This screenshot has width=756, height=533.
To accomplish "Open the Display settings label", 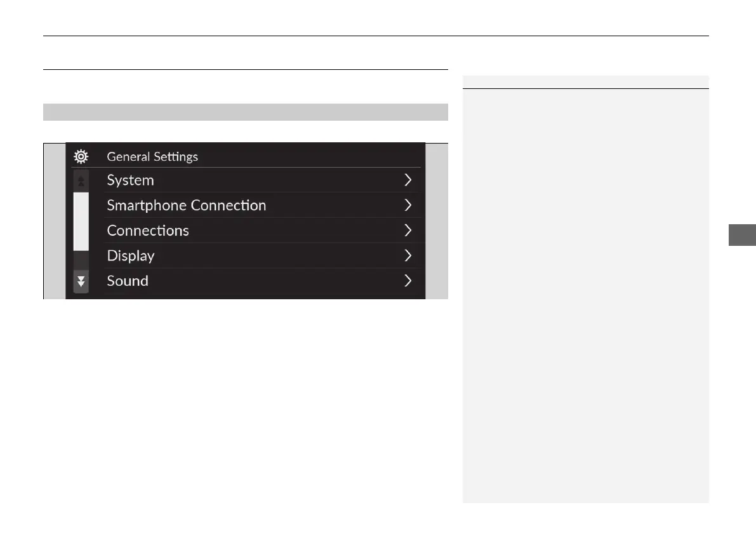I will (x=131, y=255).
